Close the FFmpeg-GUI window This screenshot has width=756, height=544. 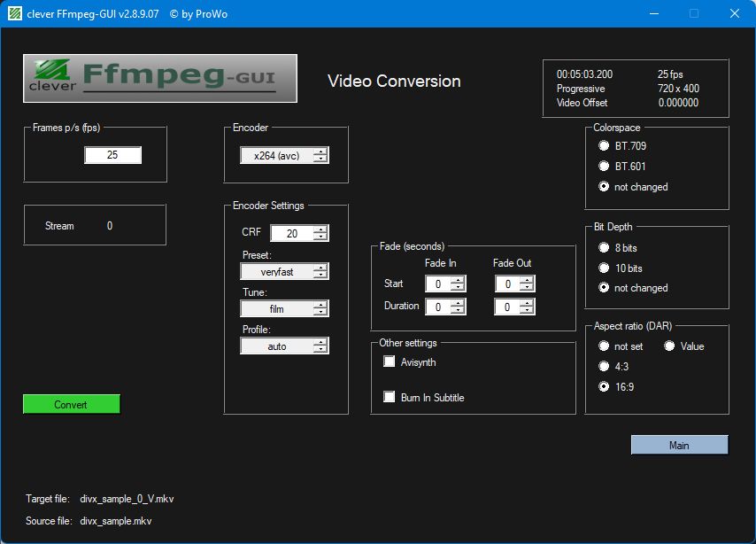point(734,13)
